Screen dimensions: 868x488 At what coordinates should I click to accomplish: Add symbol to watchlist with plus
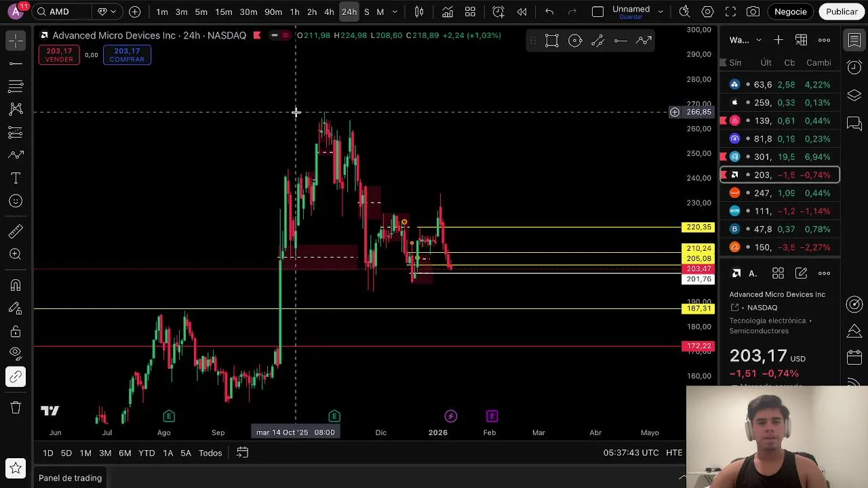click(x=778, y=40)
